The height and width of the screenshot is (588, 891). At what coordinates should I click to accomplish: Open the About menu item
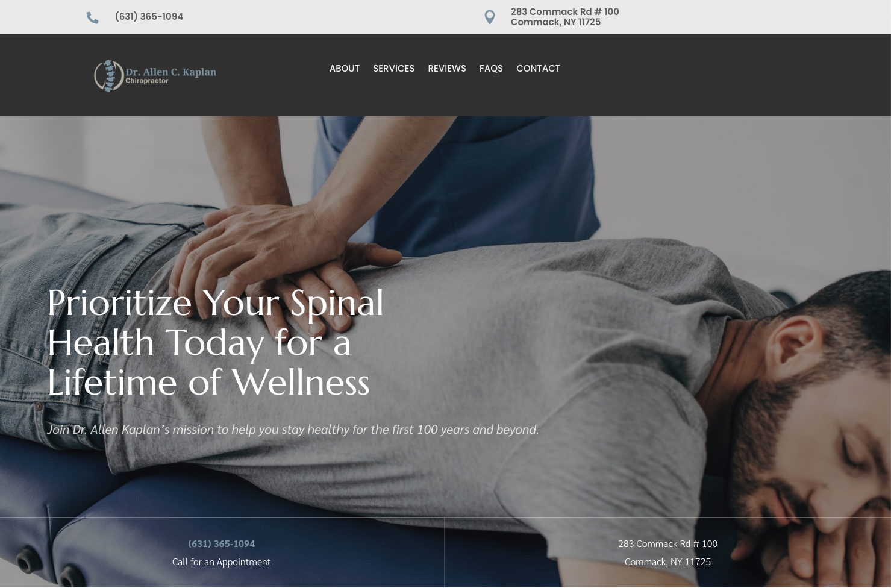click(345, 69)
